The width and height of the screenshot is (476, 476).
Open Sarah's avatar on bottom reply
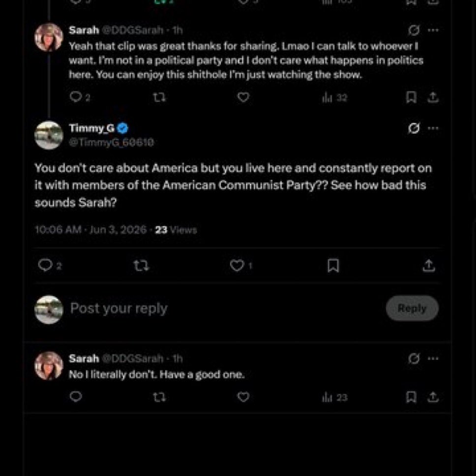[x=49, y=365]
